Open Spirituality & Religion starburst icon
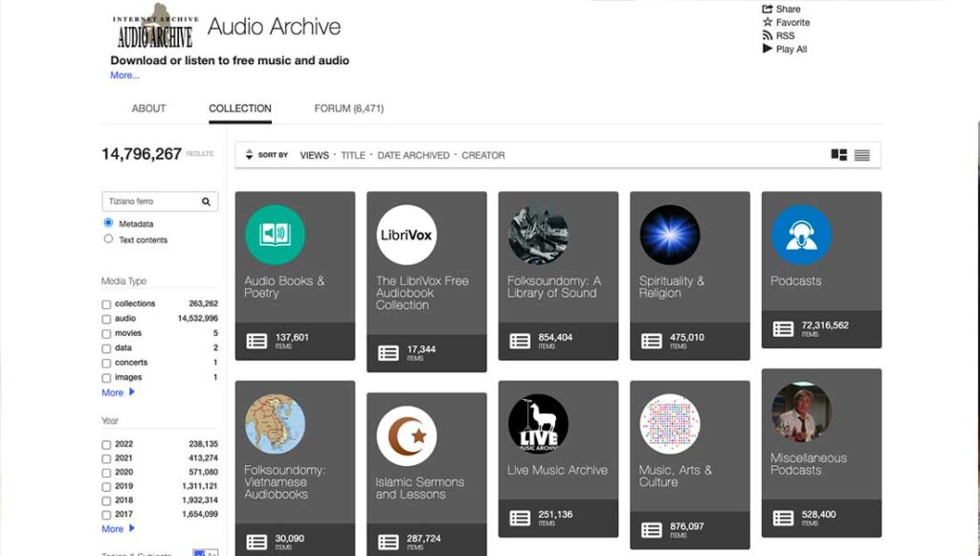 (670, 234)
